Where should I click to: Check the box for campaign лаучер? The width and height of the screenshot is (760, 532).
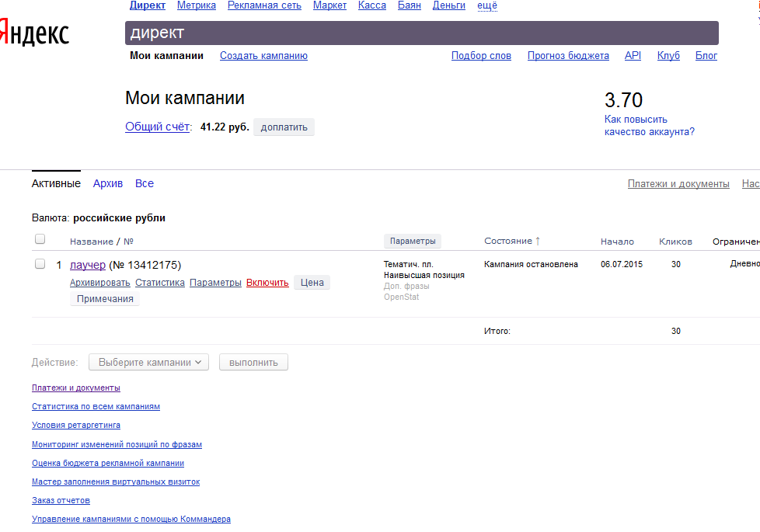(x=40, y=263)
